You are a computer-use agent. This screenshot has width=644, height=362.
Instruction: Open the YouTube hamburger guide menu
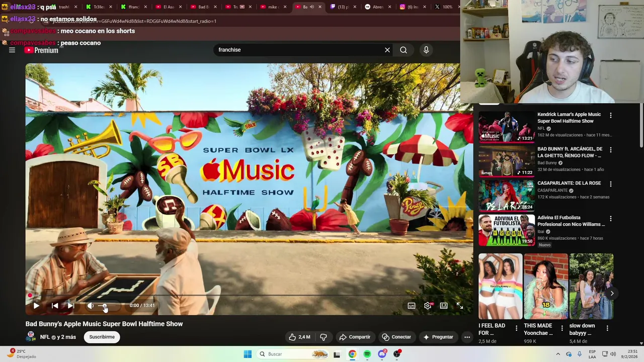click(x=12, y=50)
